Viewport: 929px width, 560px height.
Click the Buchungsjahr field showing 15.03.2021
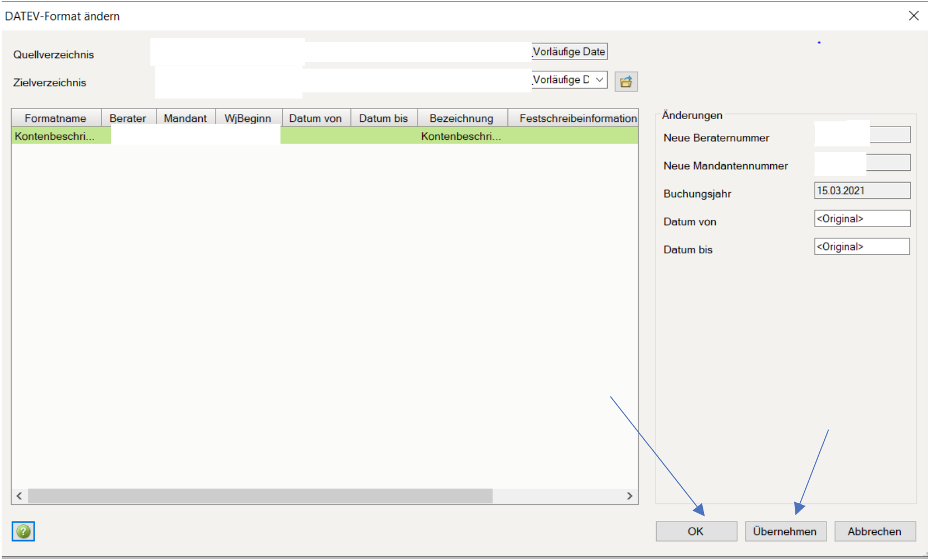click(862, 191)
